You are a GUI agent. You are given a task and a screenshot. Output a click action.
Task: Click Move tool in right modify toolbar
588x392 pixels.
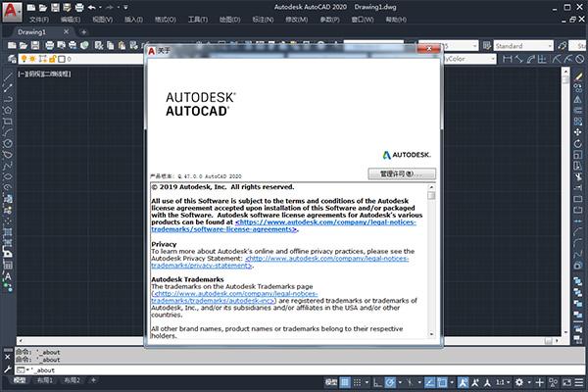pyautogui.click(x=578, y=132)
